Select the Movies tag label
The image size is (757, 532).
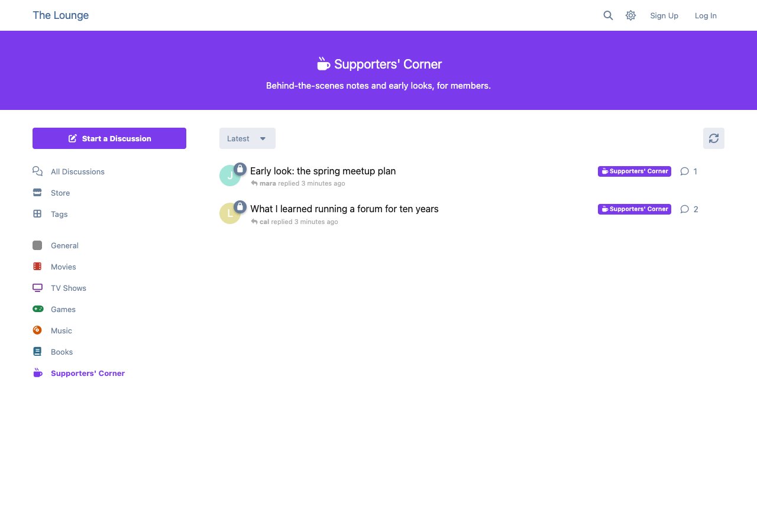point(63,267)
